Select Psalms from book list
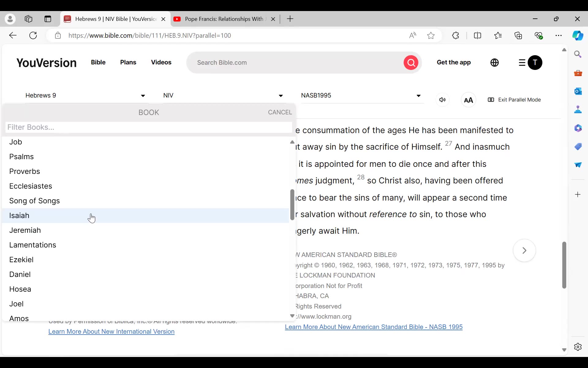Screen dimensions: 588x368 [x=145, y=157]
